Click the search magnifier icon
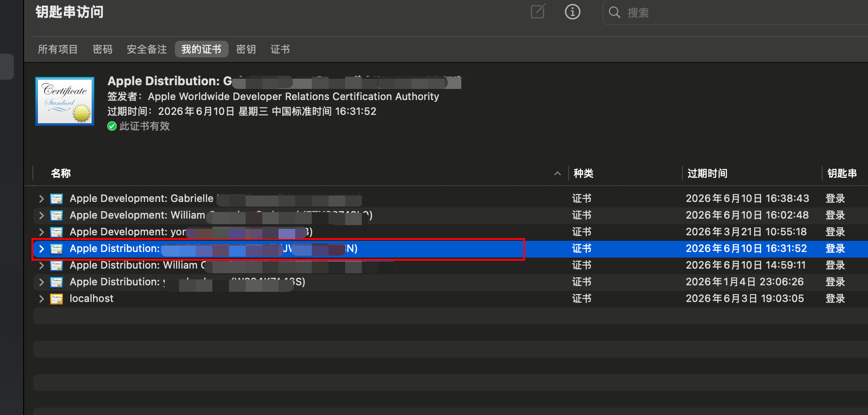This screenshot has width=868, height=415. 614,12
